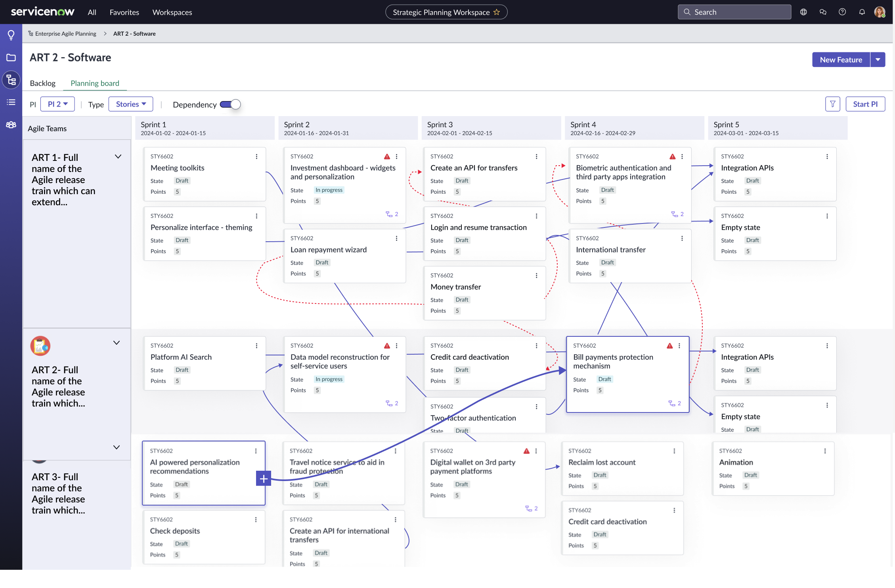This screenshot has height=588, width=895.
Task: Open the list icon in the left sidebar
Action: pos(11,102)
